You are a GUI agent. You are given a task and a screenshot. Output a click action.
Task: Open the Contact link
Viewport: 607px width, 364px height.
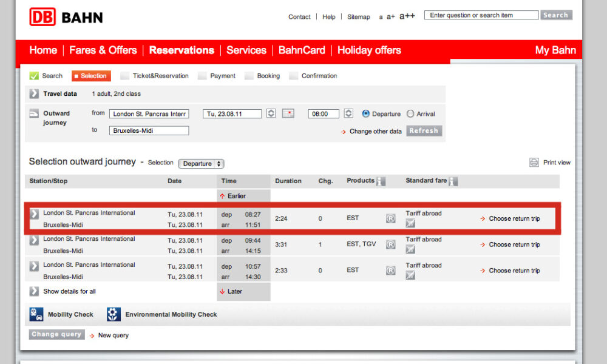(x=299, y=16)
